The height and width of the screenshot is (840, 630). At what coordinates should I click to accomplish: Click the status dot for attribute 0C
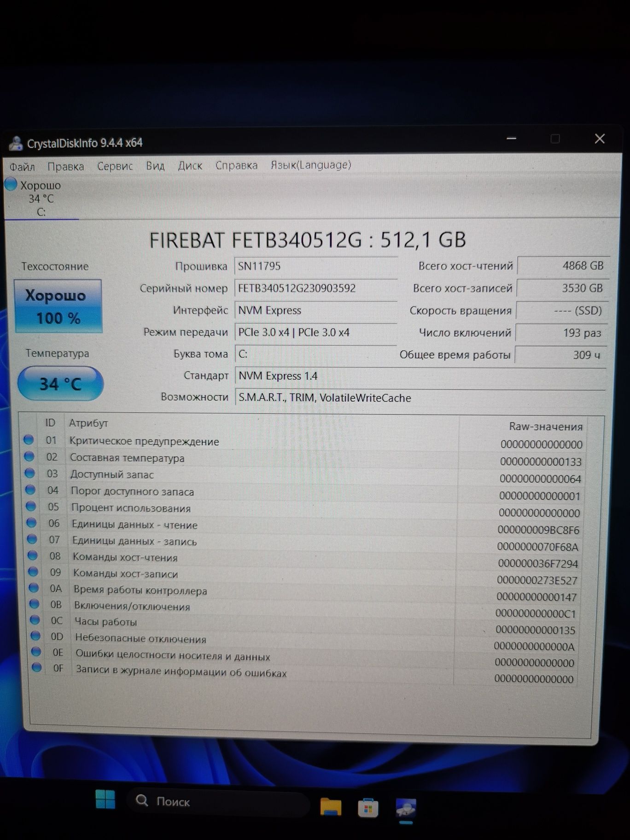point(35,620)
